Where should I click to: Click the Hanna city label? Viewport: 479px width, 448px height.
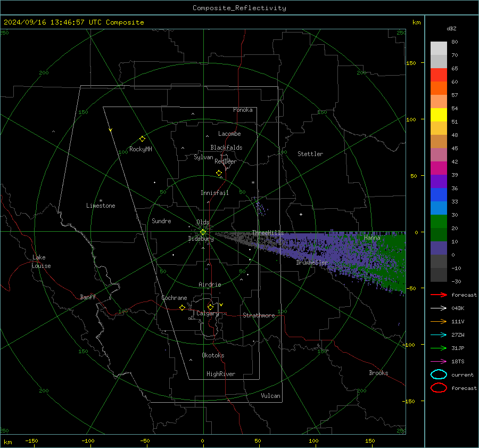click(x=372, y=238)
